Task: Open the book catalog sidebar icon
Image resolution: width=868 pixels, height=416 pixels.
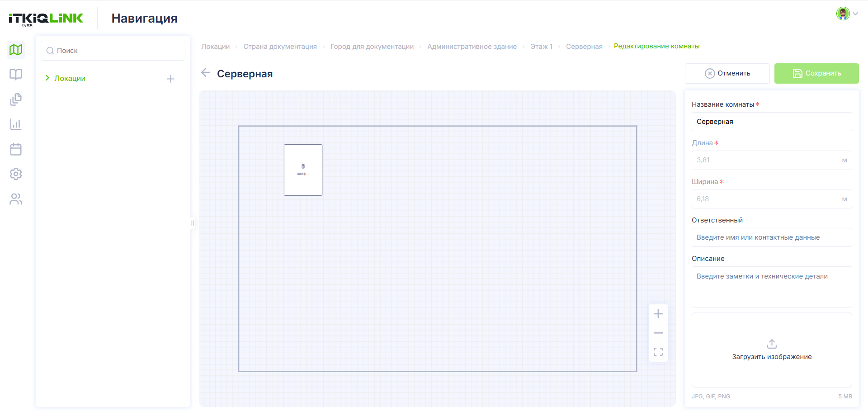Action: tap(16, 75)
